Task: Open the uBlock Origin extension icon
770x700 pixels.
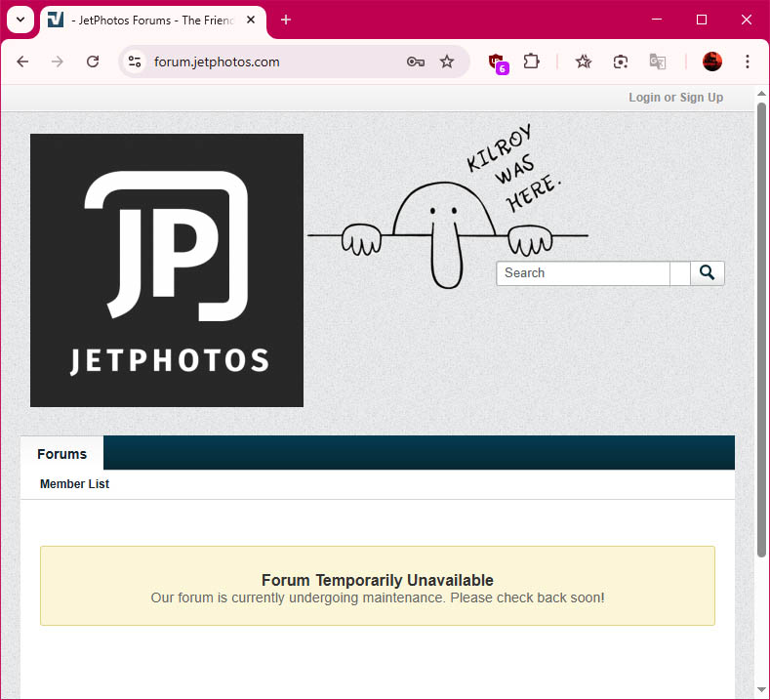Action: [498, 62]
